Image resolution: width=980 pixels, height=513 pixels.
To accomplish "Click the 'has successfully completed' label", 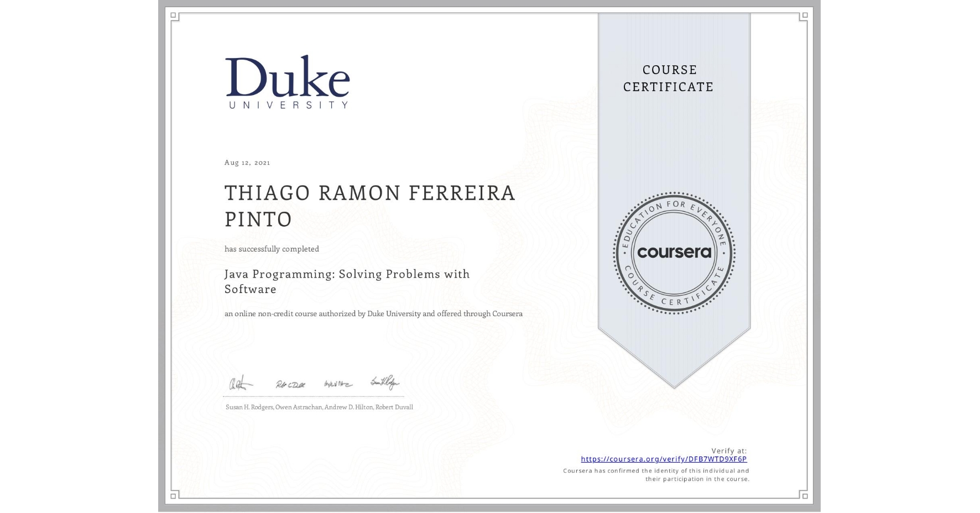I will coord(272,249).
